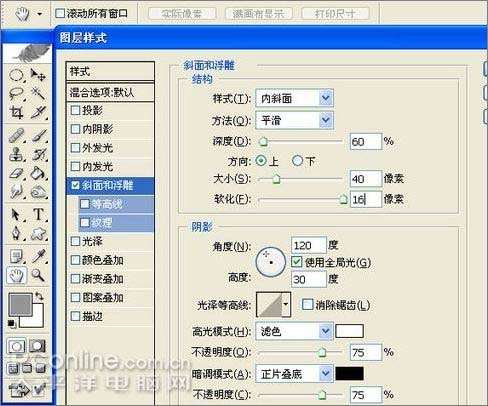Enable the 投影 drop shadow checkbox
488x406 pixels.
click(76, 110)
